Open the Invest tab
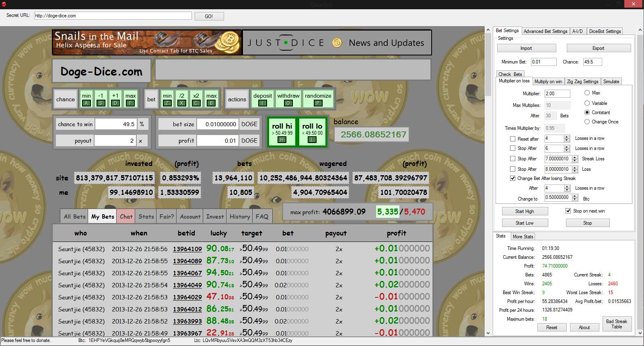644x346 pixels. 215,217
